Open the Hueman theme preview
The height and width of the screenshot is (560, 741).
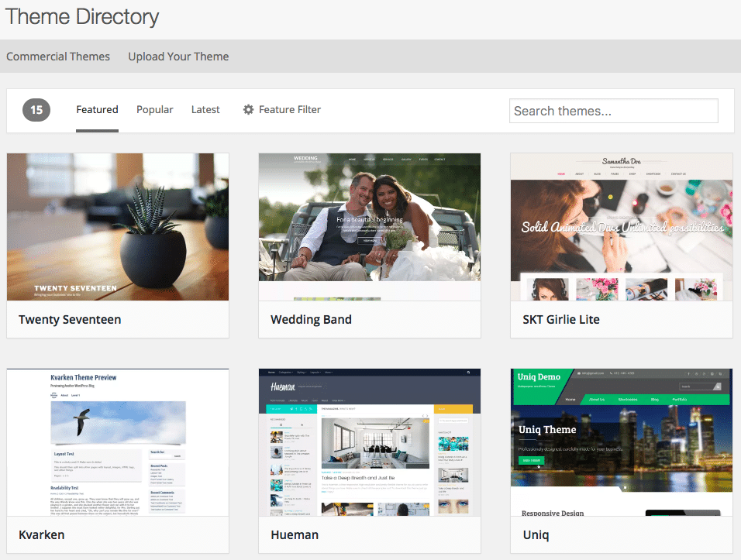(370, 441)
